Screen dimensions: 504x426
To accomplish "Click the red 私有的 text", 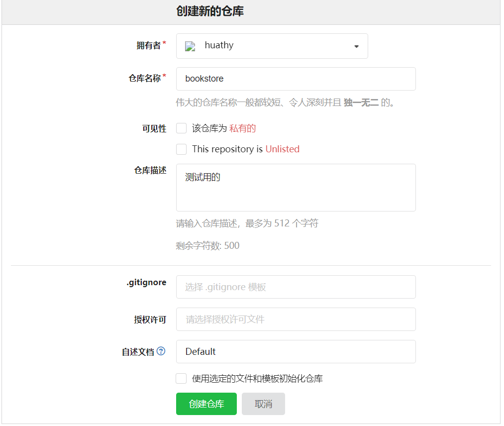I will click(x=242, y=128).
